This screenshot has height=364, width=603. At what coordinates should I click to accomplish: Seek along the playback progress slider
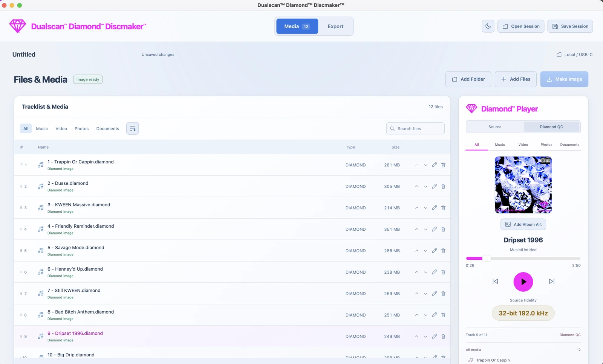(523, 258)
